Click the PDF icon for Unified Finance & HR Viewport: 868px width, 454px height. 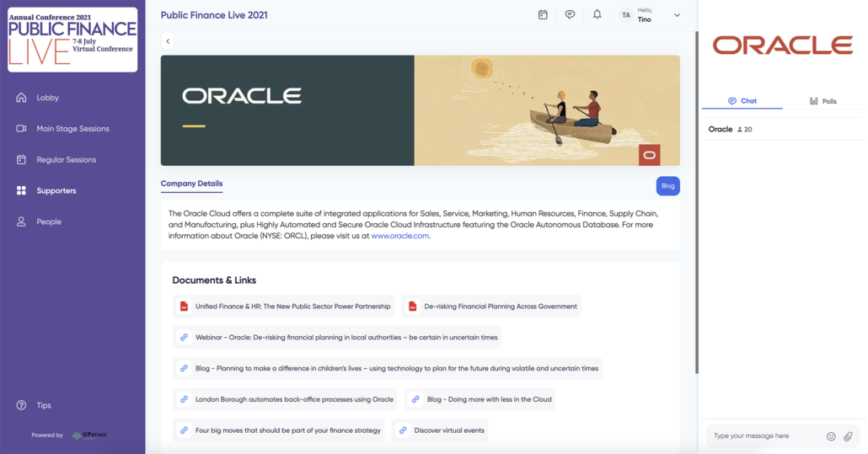pyautogui.click(x=184, y=307)
